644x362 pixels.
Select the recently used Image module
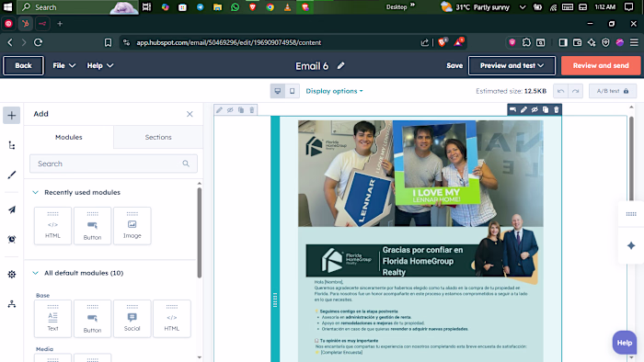tap(132, 226)
